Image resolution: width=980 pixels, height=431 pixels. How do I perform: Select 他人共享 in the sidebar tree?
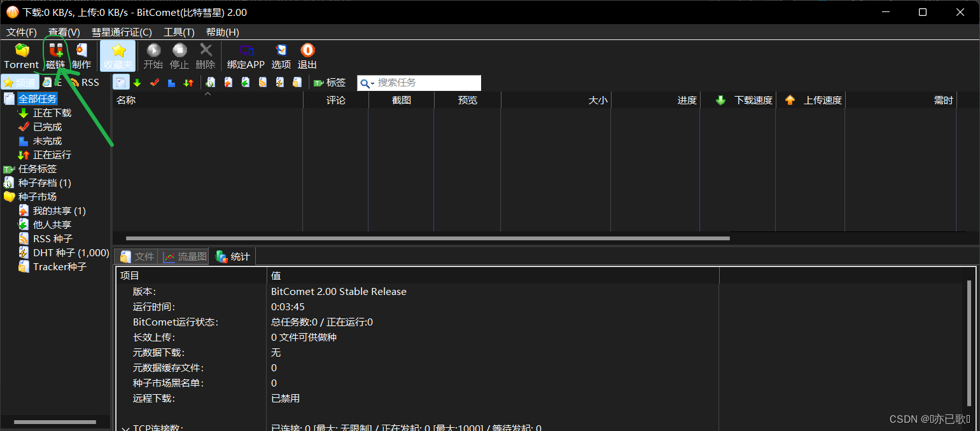[52, 224]
